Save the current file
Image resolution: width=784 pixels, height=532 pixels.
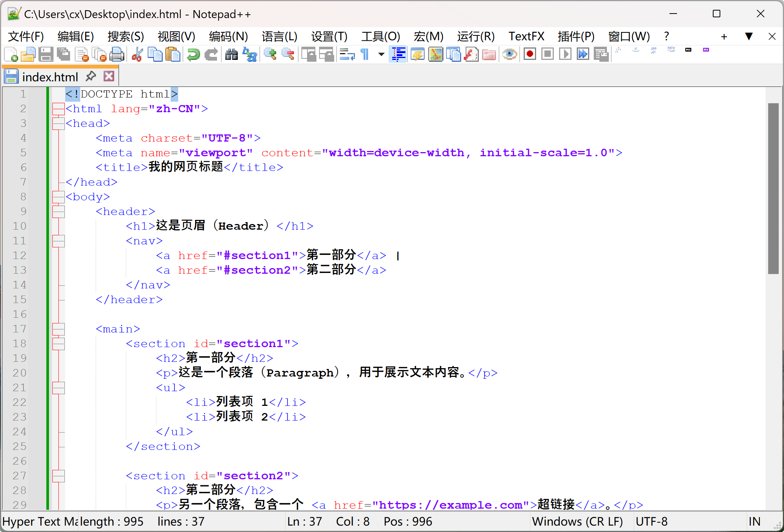[x=46, y=54]
